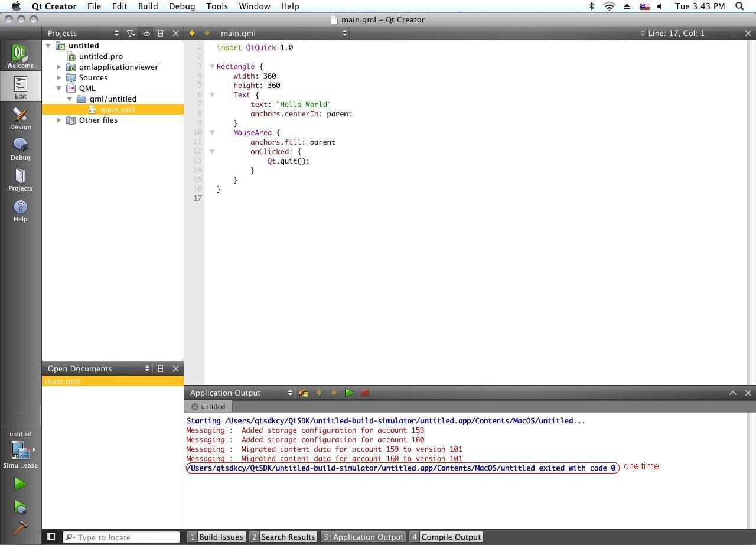Image resolution: width=756 pixels, height=545 pixels.
Task: Toggle the Application Output pane button
Action: (x=363, y=537)
